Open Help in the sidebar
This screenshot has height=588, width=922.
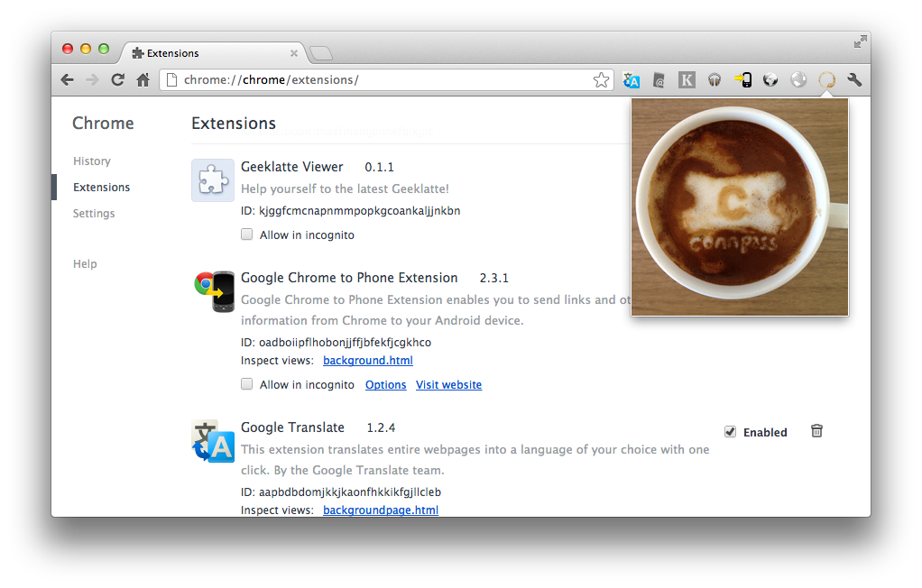85,264
